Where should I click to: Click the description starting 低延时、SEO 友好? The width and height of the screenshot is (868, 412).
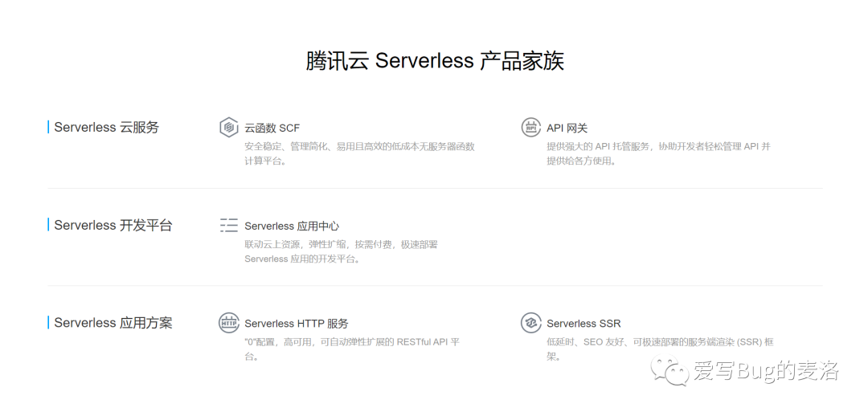point(660,349)
